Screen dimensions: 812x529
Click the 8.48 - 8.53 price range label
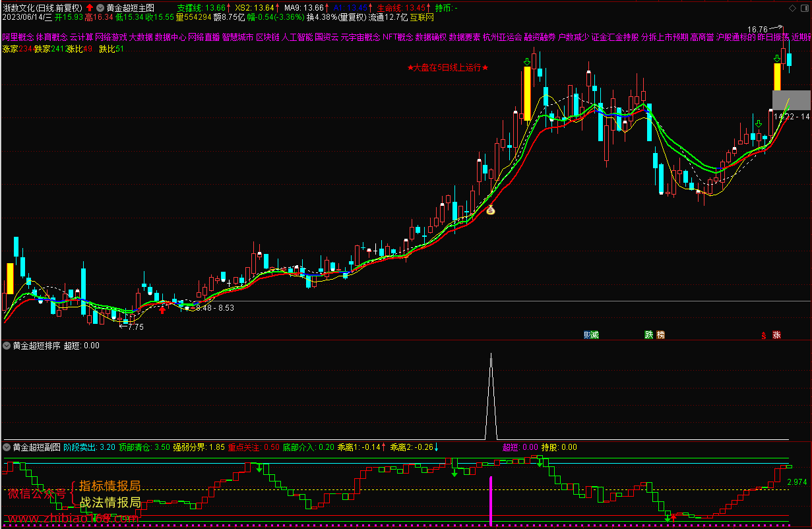point(215,308)
